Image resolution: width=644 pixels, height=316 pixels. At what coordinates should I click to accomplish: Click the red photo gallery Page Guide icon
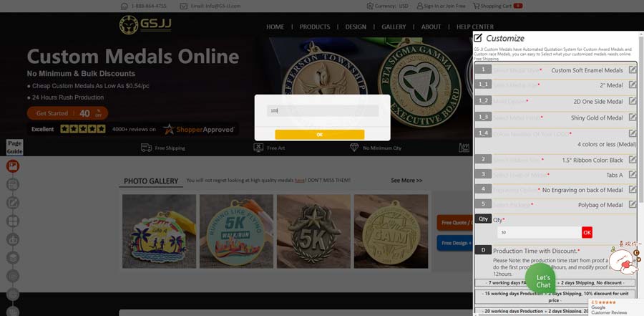tap(13, 166)
